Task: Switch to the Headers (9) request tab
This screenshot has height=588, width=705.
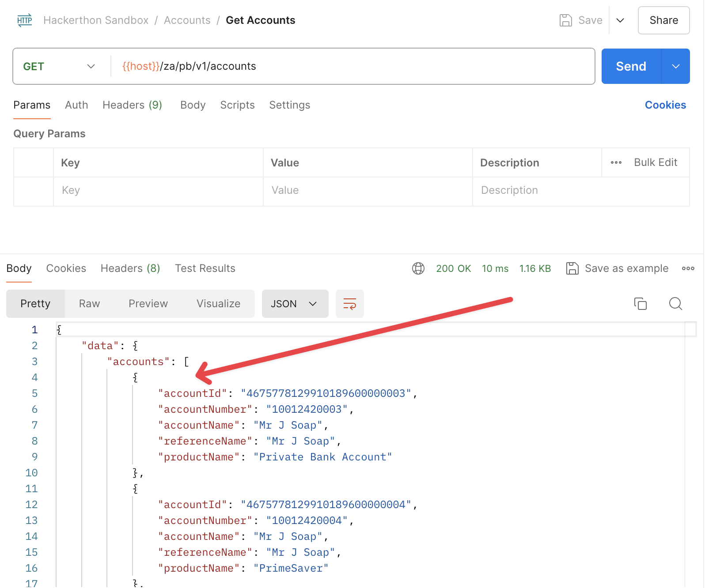Action: tap(132, 105)
